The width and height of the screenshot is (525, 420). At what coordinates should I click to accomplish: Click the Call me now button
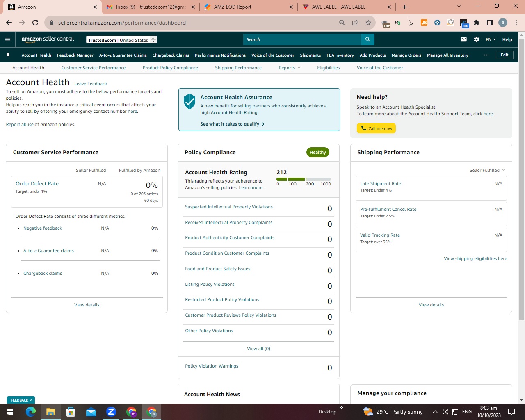click(x=376, y=128)
